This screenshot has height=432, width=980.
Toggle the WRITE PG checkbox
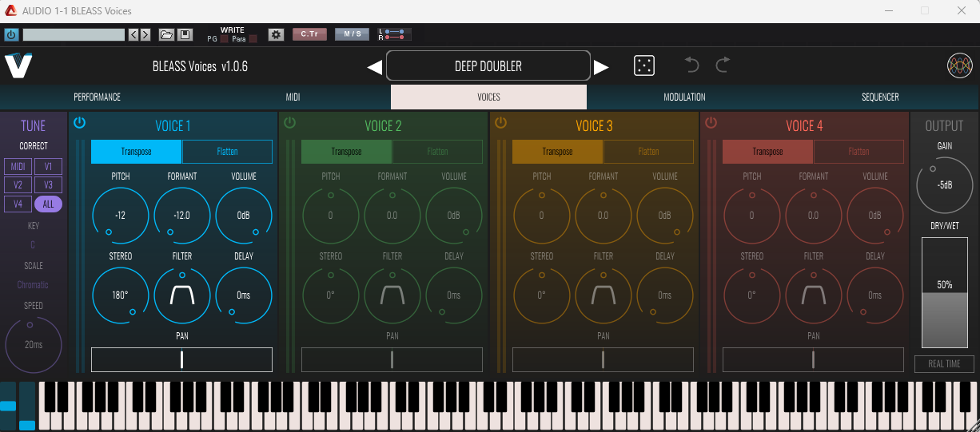point(225,38)
